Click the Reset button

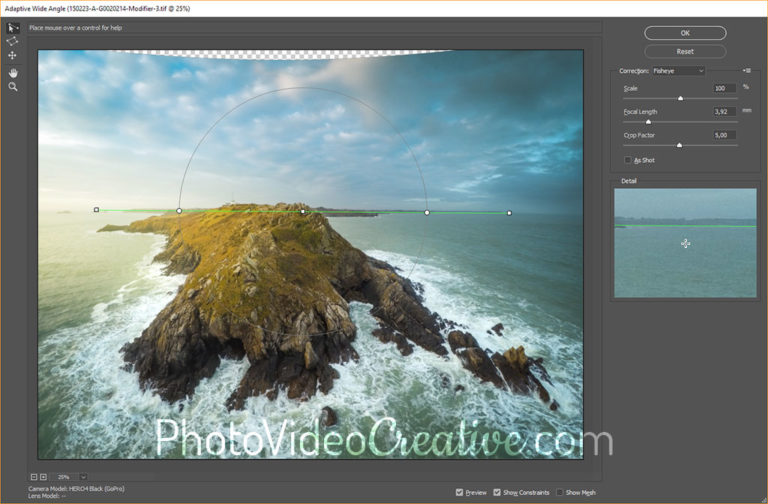click(685, 51)
